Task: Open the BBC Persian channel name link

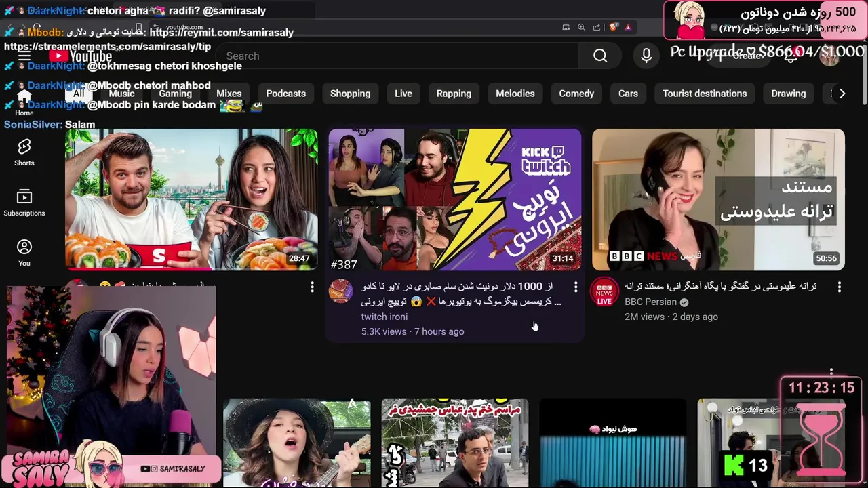Action: [650, 302]
